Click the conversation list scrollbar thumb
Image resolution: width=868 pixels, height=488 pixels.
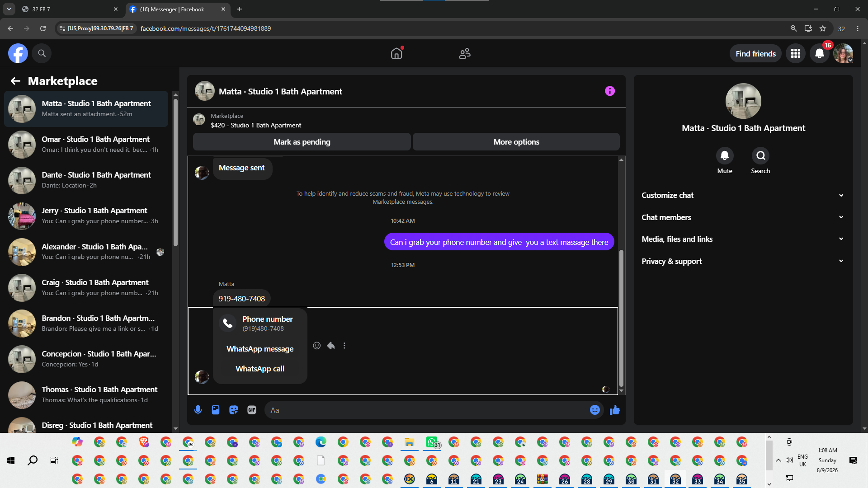175,172
